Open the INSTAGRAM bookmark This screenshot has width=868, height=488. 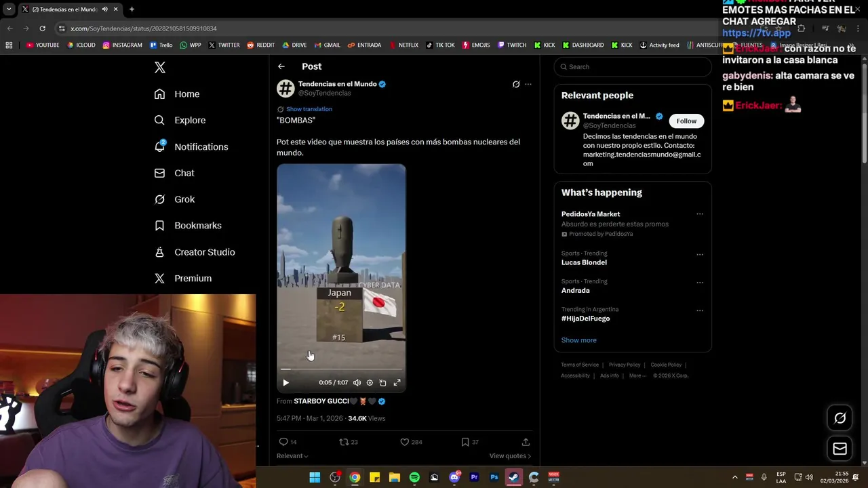tap(122, 45)
